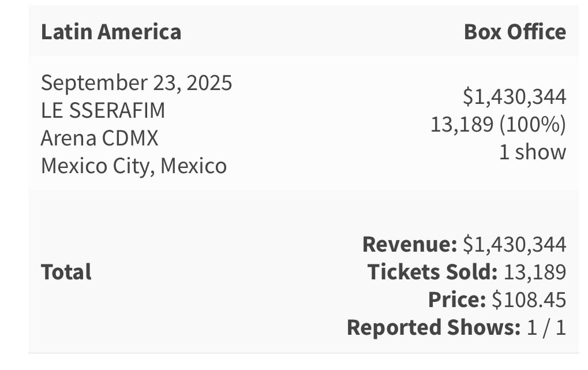Click the Price label
The width and height of the screenshot is (588, 370).
click(457, 300)
